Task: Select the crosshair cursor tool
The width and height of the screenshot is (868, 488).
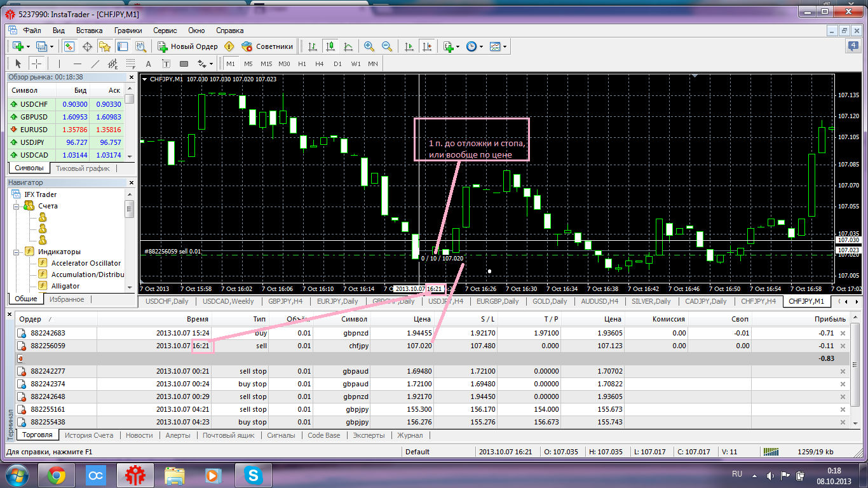Action: 36,64
